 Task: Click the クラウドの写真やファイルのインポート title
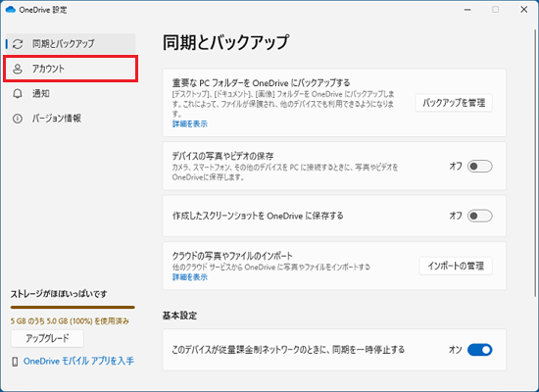click(x=232, y=256)
